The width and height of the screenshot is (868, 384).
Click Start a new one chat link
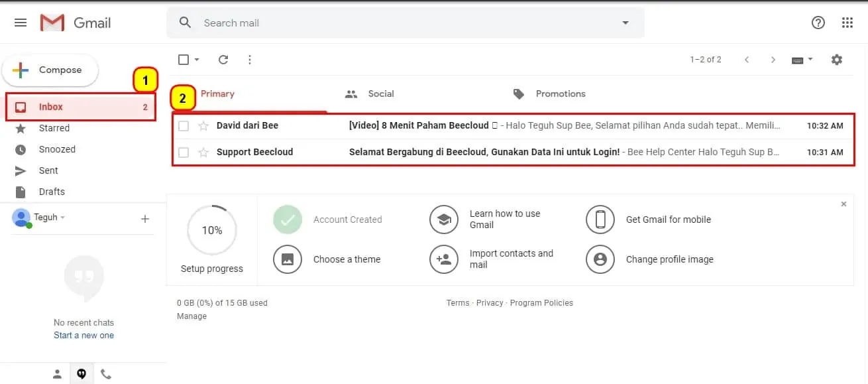click(x=83, y=336)
